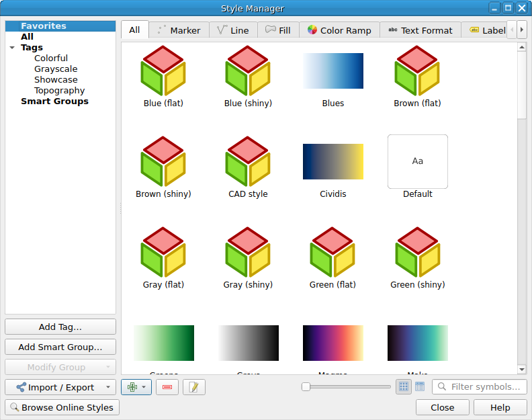532x420 pixels.
Task: Select the Blue (flat) 3D symbol icon
Action: [x=163, y=71]
